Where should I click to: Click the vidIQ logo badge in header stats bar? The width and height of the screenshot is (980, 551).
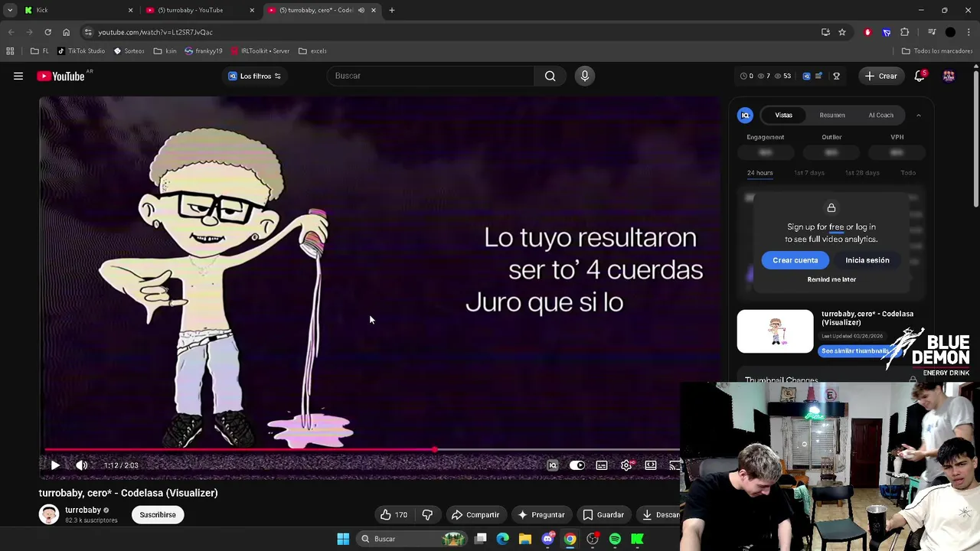tap(806, 76)
